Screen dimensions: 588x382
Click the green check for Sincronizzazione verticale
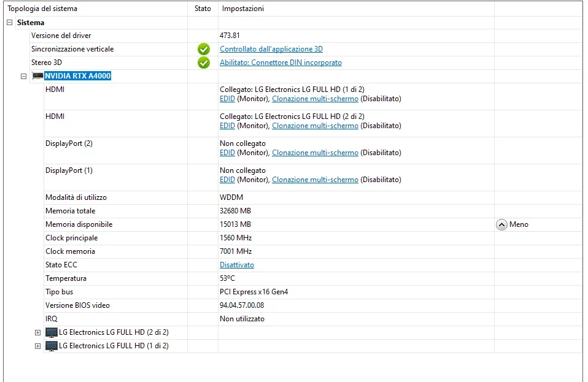click(x=204, y=49)
